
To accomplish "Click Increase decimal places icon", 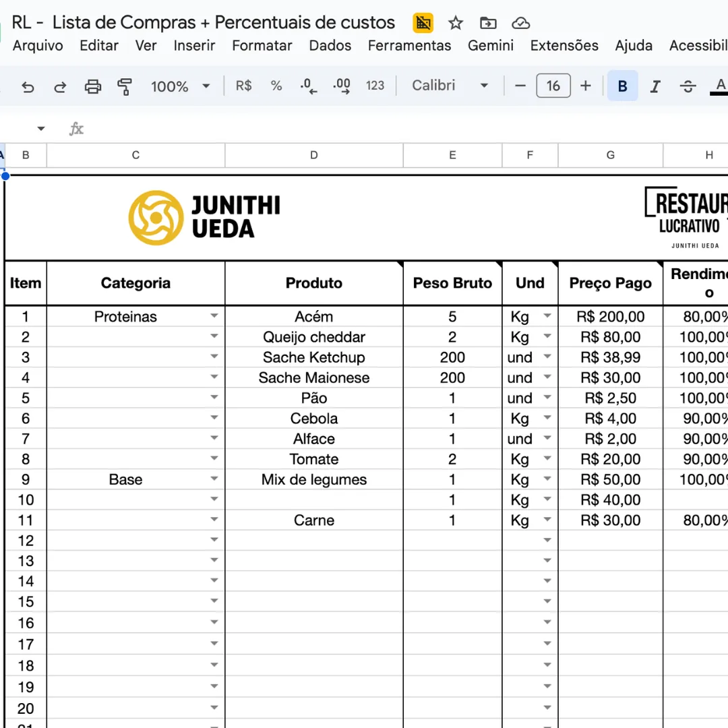I will point(342,86).
